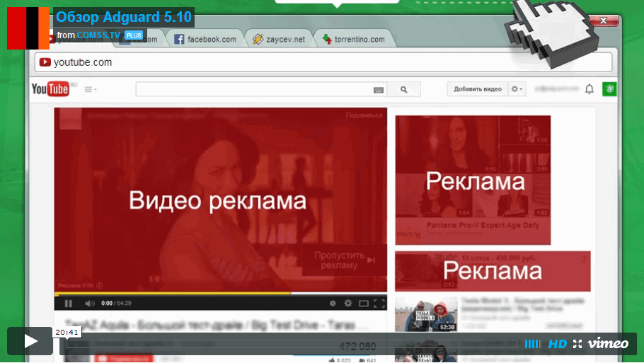Close the browser window with X
The height and width of the screenshot is (363, 644).
[x=603, y=21]
